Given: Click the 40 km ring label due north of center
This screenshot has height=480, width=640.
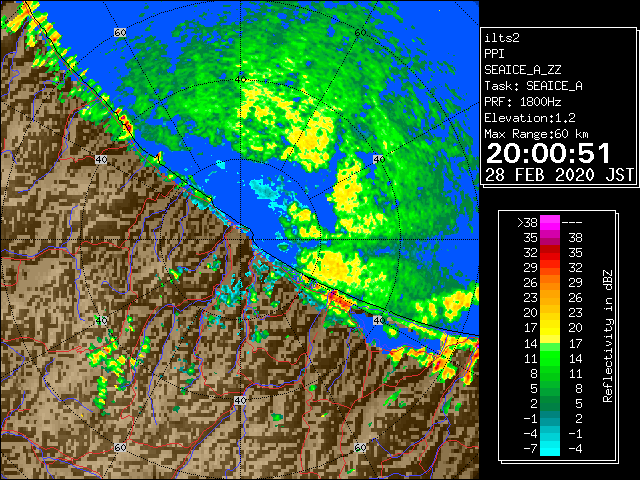Looking at the screenshot, I should point(240,80).
